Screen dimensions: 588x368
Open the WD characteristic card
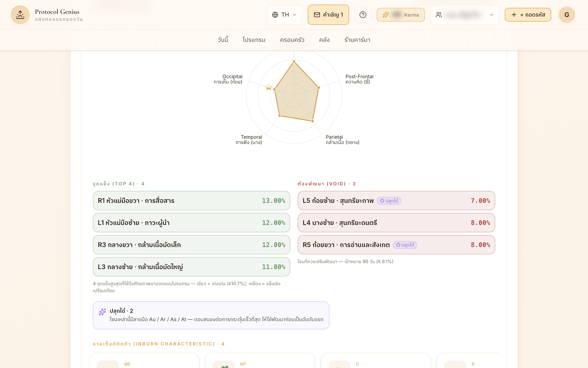click(x=144, y=361)
